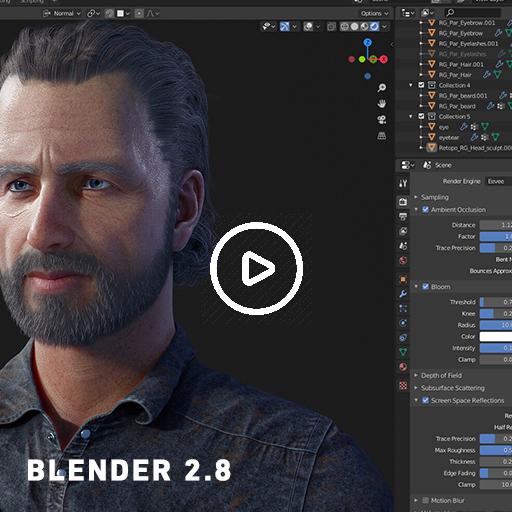Click the blue Z axis gizmo handle
This screenshot has height=512, width=512.
[368, 42]
